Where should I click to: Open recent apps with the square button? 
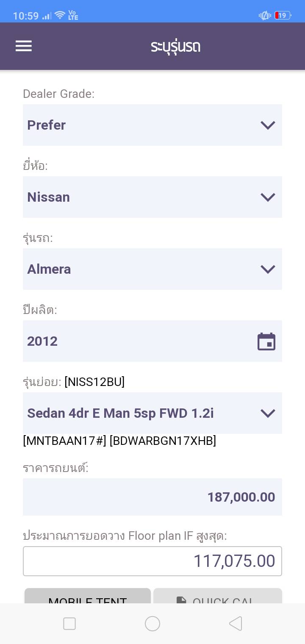pos(69,624)
